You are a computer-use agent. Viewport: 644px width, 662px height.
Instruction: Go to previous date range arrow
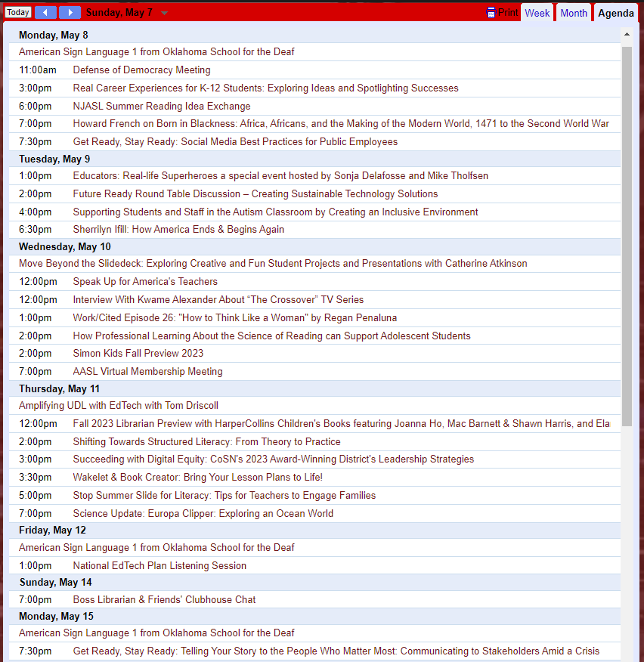(45, 12)
